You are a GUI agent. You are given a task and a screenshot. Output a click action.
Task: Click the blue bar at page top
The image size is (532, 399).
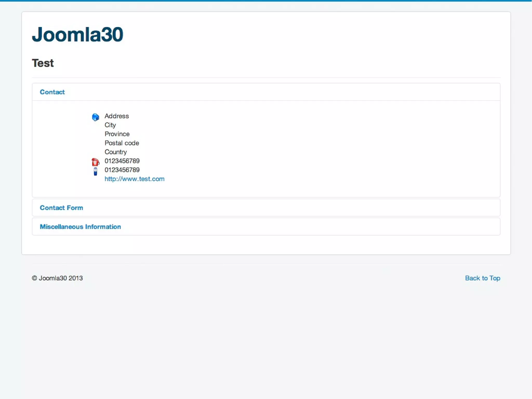point(266,1)
